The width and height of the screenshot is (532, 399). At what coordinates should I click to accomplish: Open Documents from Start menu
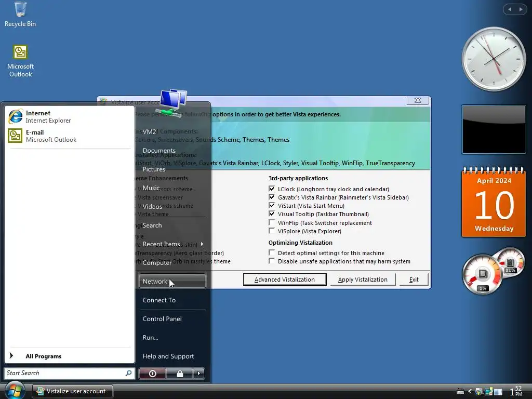(x=172, y=150)
